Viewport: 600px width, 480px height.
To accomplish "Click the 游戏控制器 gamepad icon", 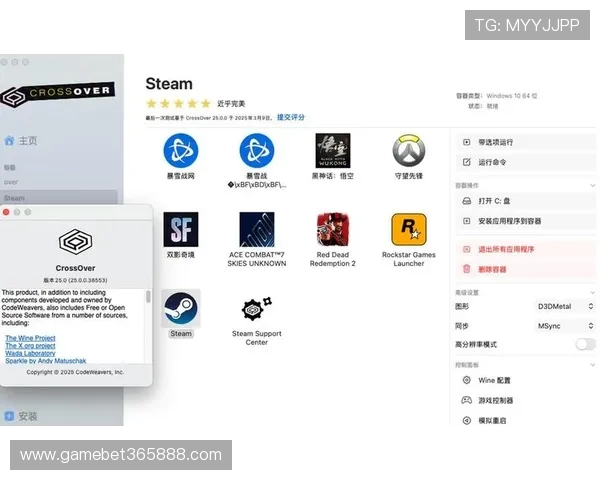I will click(x=466, y=400).
